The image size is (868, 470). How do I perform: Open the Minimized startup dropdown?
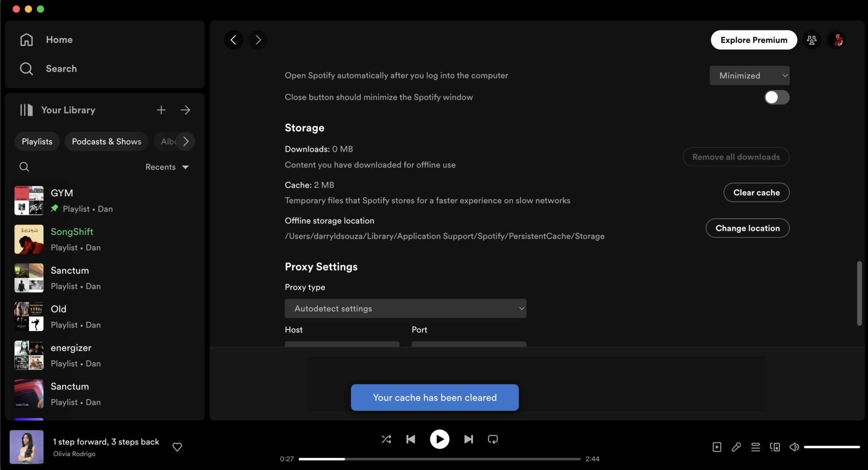[750, 76]
